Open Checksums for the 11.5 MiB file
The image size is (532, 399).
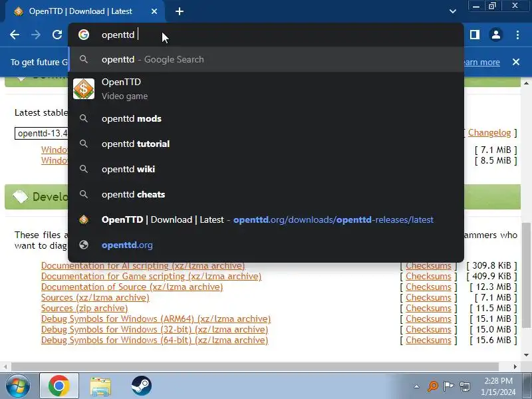click(428, 309)
